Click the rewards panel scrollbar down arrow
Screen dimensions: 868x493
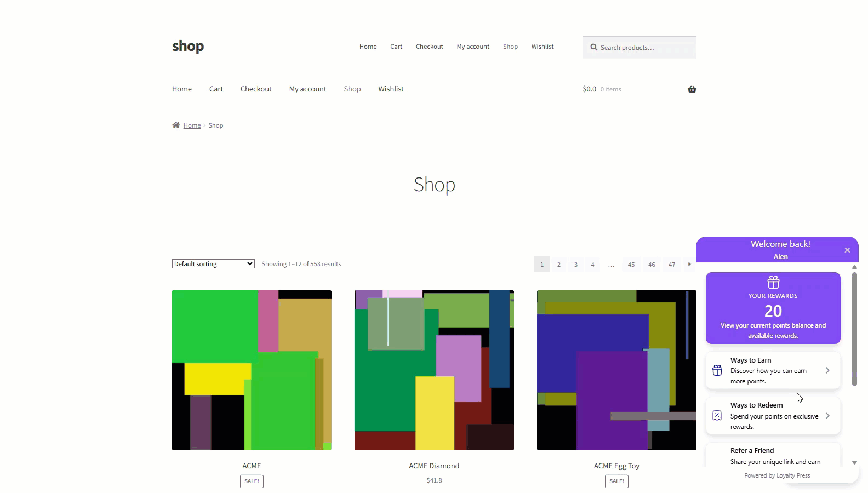point(854,463)
